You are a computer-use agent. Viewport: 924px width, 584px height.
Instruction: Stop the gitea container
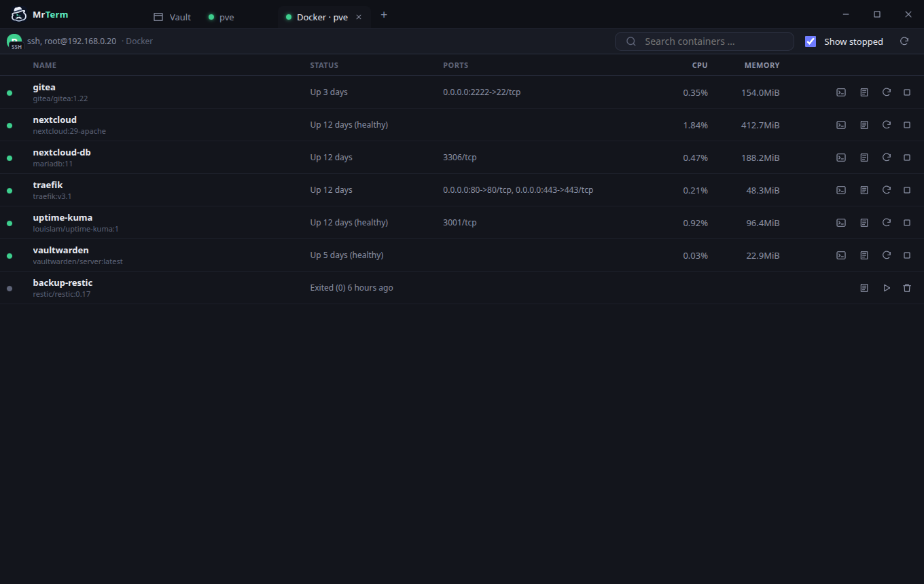[907, 92]
